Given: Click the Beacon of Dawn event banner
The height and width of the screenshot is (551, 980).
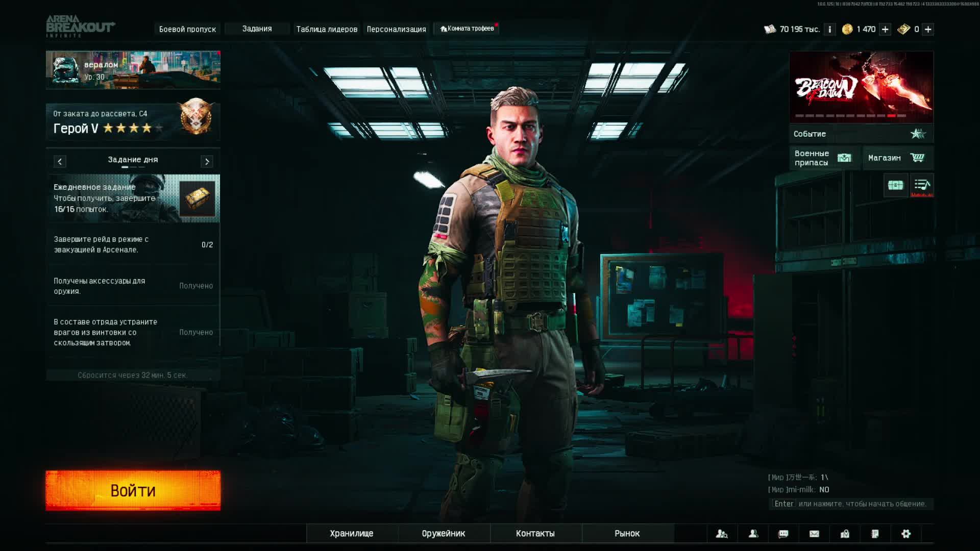Looking at the screenshot, I should click(861, 87).
